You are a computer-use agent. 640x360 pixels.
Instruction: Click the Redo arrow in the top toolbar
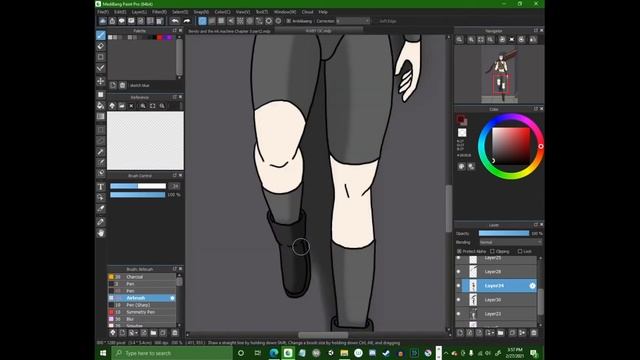pos(187,21)
